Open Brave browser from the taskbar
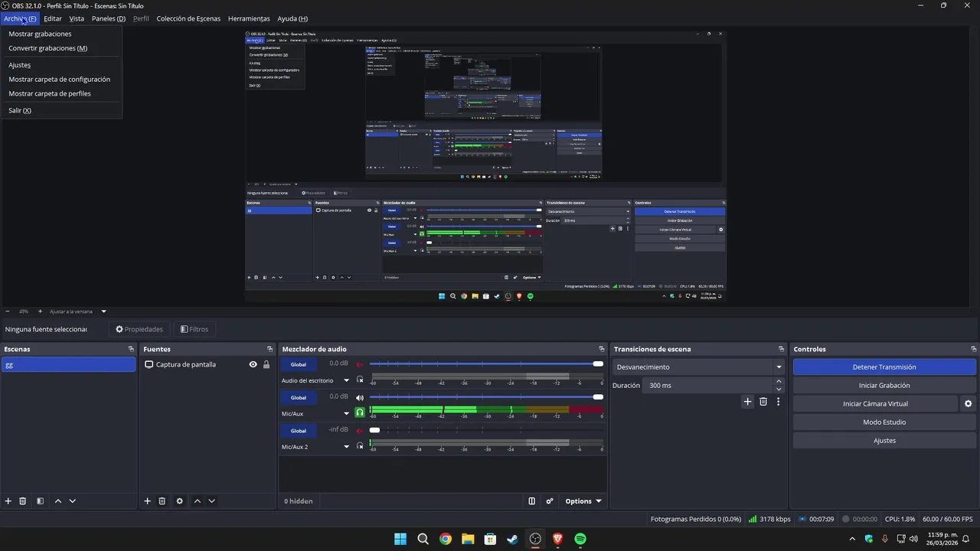 [x=558, y=539]
